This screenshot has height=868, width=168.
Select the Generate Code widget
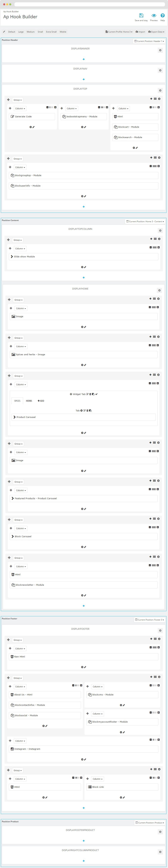point(32,117)
